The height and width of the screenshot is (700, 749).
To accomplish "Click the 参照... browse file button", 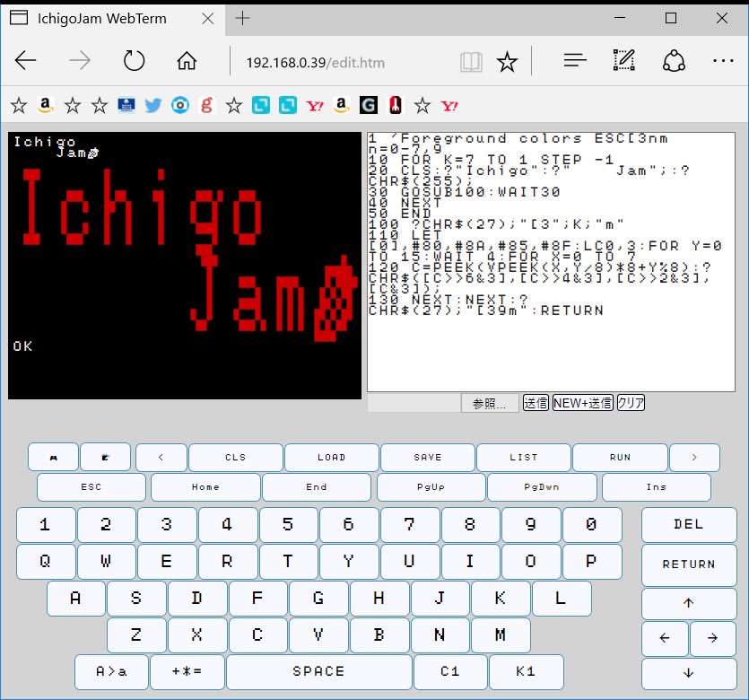I will click(489, 403).
